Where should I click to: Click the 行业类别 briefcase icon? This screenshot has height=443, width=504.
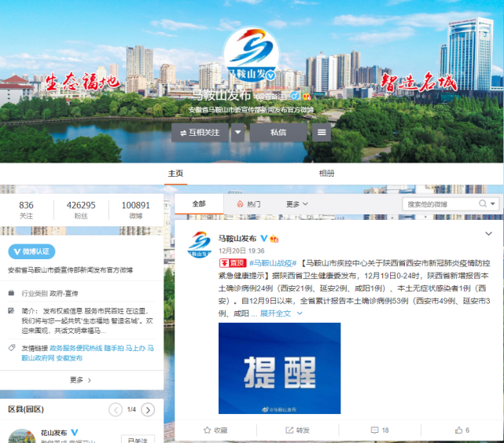(x=11, y=293)
